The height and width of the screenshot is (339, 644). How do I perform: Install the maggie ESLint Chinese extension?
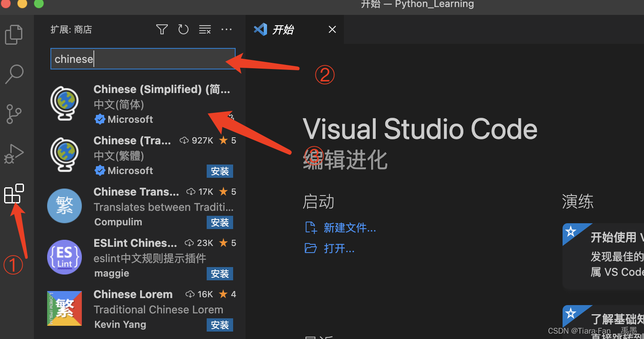pos(220,274)
